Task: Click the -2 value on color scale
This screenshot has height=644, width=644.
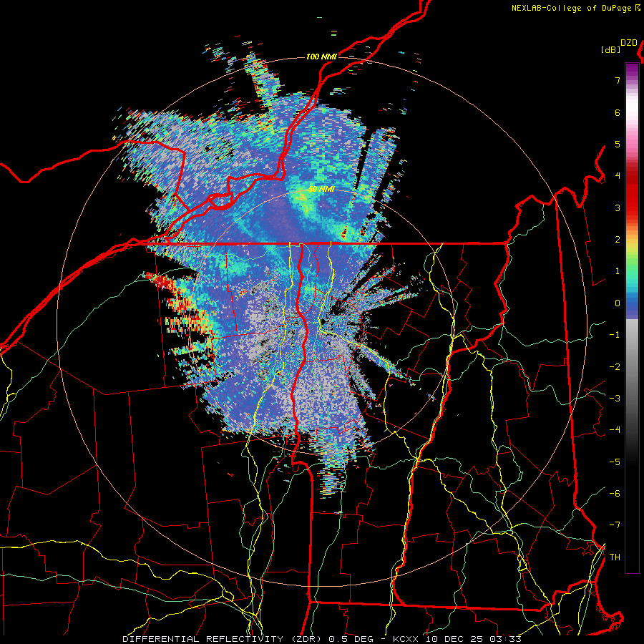Action: 615,366
